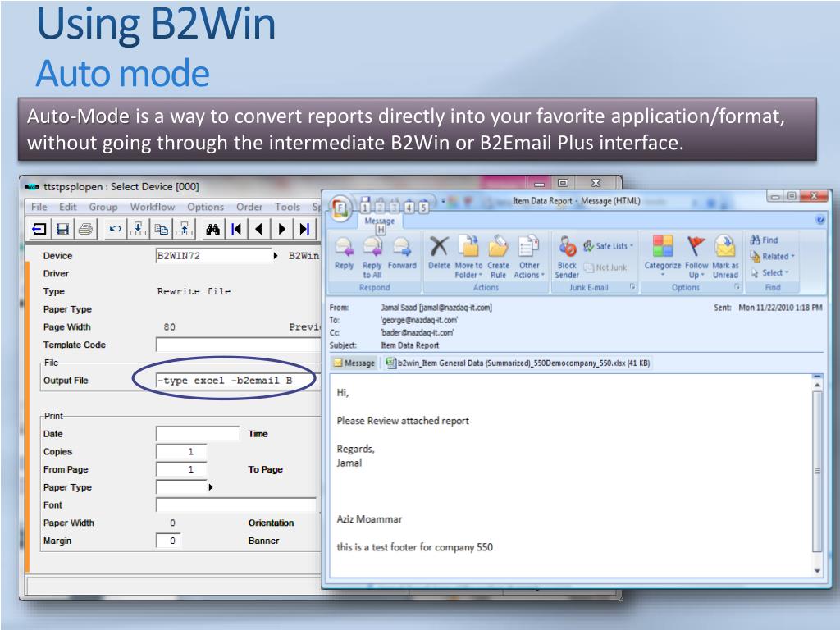The image size is (840, 630).
Task: Click Find in the Find group
Action: (x=765, y=240)
